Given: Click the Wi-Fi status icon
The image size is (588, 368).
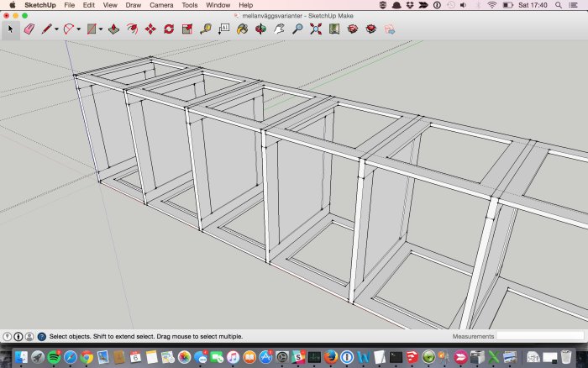Looking at the screenshot, I should point(491,5).
